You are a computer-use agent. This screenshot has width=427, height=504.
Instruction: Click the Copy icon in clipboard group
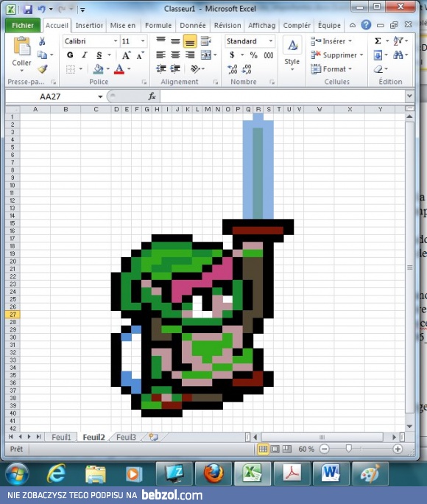pyautogui.click(x=42, y=55)
